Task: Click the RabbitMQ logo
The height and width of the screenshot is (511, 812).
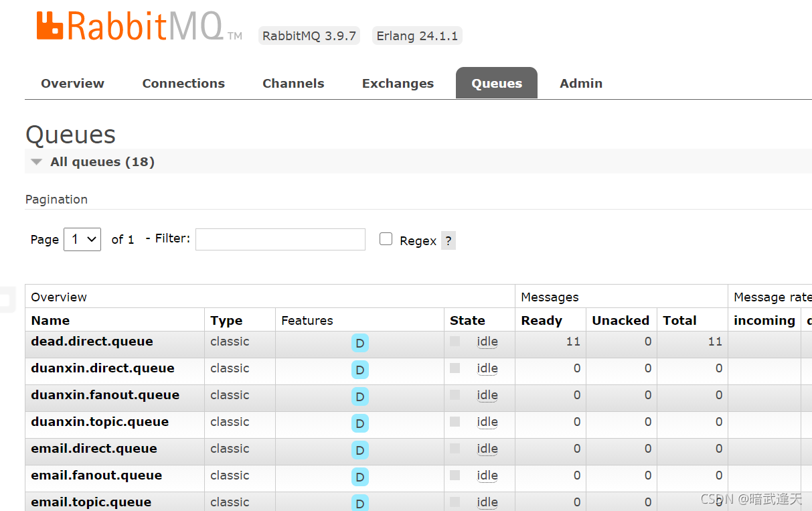Action: (x=139, y=25)
